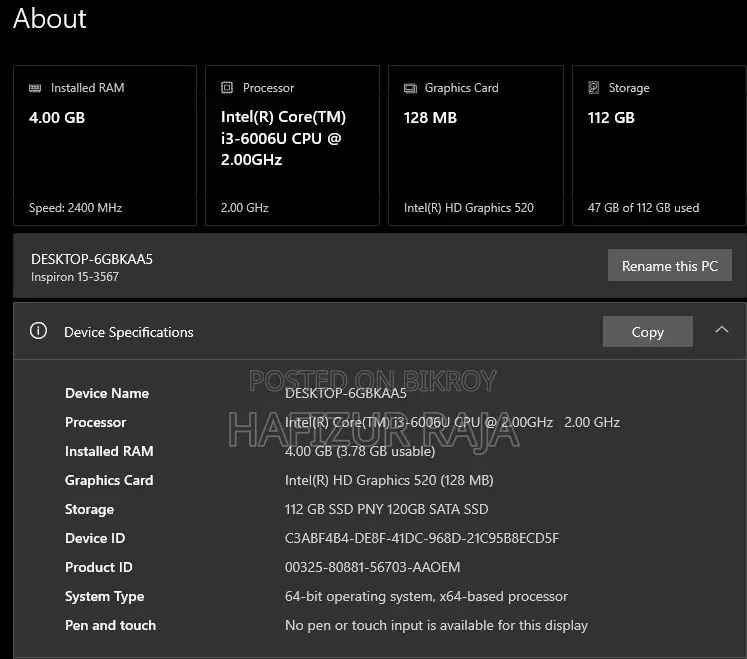Click the Installed RAM card heading
The width and height of the screenshot is (747, 659).
pos(88,88)
